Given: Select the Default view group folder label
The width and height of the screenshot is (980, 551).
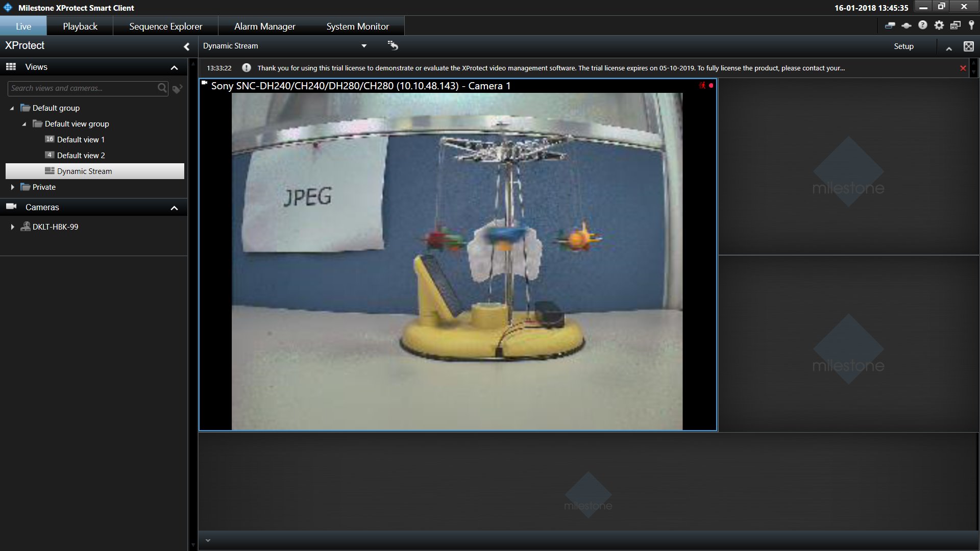Looking at the screenshot, I should point(77,123).
